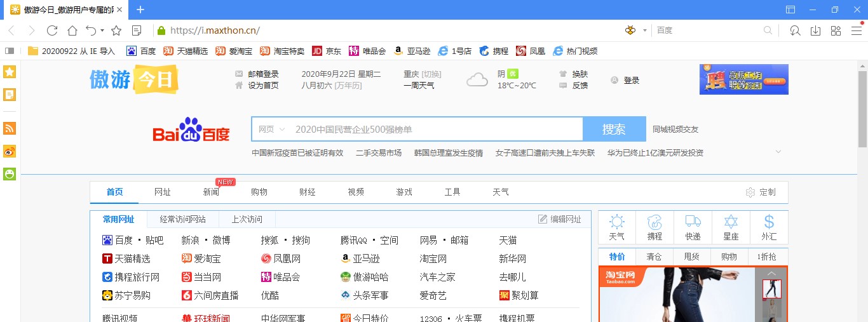Image resolution: width=868 pixels, height=322 pixels.
Task: Click the vertical page scrollbar thumb
Action: tap(862, 109)
